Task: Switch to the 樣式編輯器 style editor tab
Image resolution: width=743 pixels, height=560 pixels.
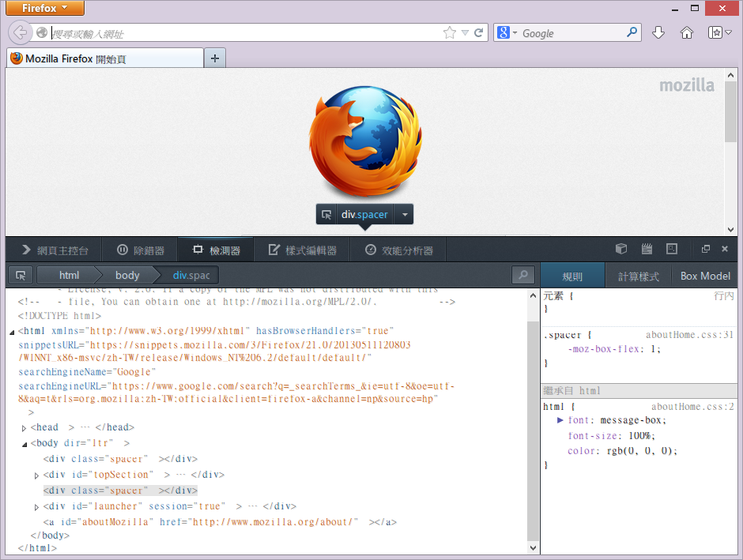Action: (303, 250)
